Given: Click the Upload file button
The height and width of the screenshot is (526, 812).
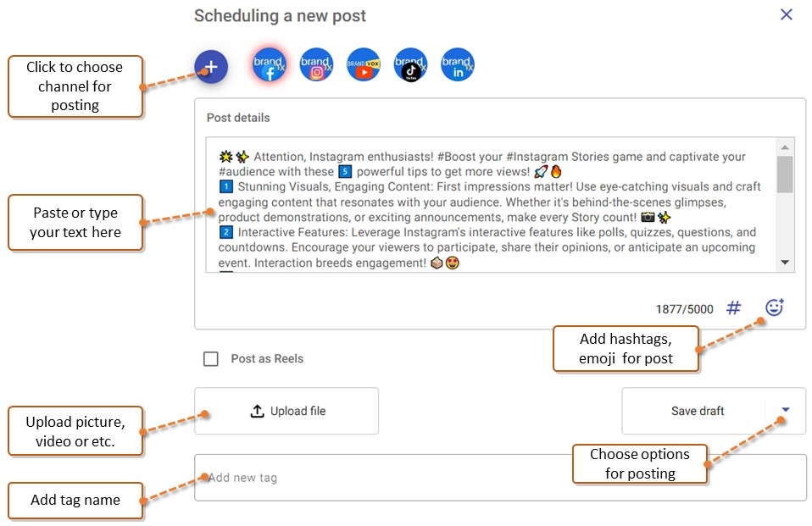Looking at the screenshot, I should [286, 411].
